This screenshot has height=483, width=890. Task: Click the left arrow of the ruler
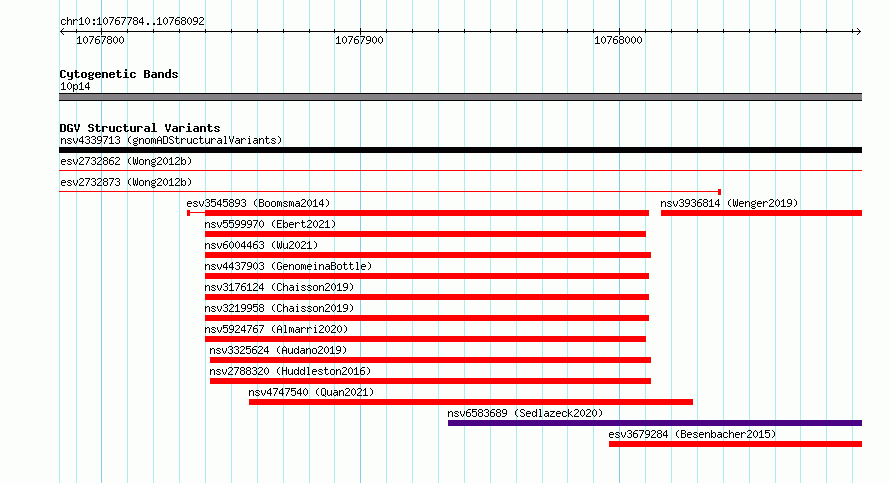[x=62, y=31]
